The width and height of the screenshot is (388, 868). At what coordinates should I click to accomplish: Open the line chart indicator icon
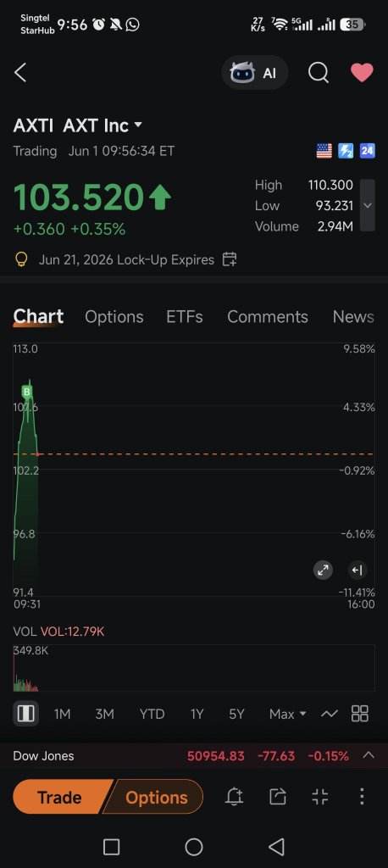(x=330, y=714)
